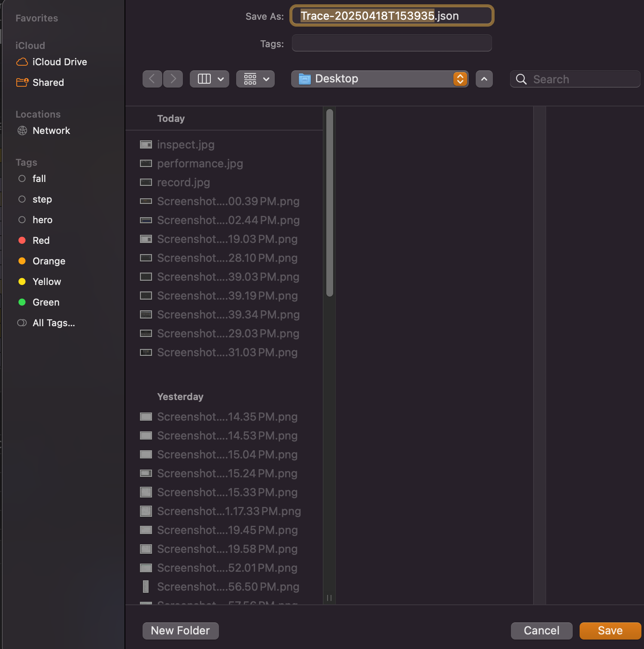
Task: Select Screenshot....15.24 PM.png
Action: click(228, 473)
